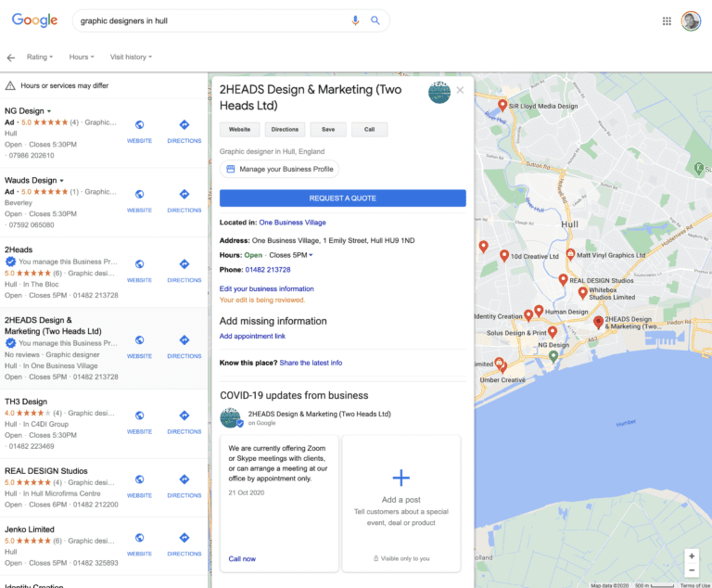Click Human Design map pin

pos(539,312)
